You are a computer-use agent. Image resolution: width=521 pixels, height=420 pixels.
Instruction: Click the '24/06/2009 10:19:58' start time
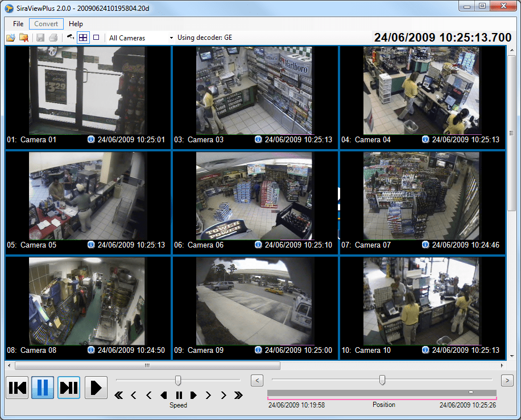click(x=296, y=405)
